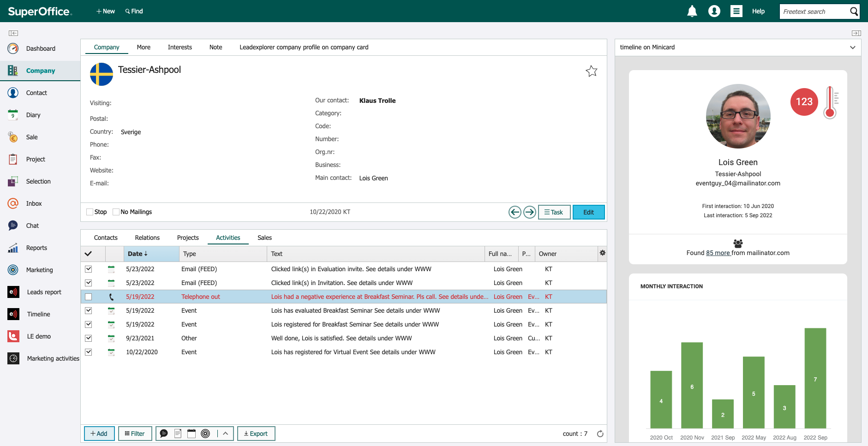
Task: Open Dashboard from the sidebar
Action: 40,48
